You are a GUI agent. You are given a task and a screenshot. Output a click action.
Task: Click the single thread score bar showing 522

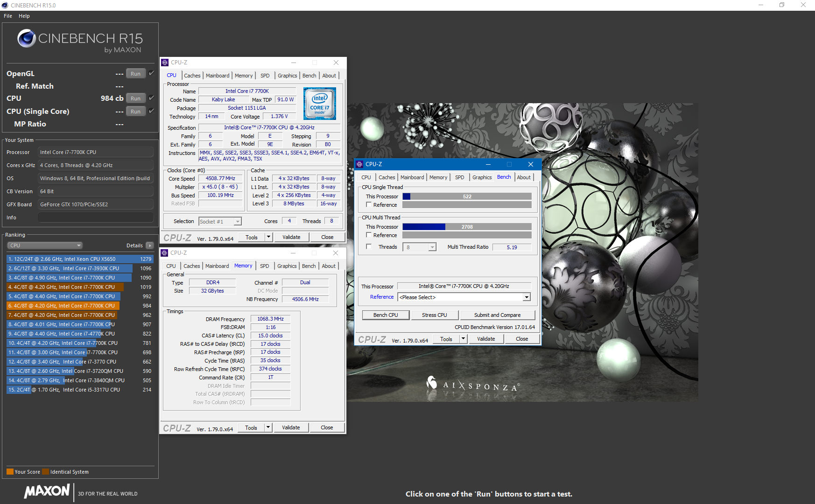click(x=467, y=196)
